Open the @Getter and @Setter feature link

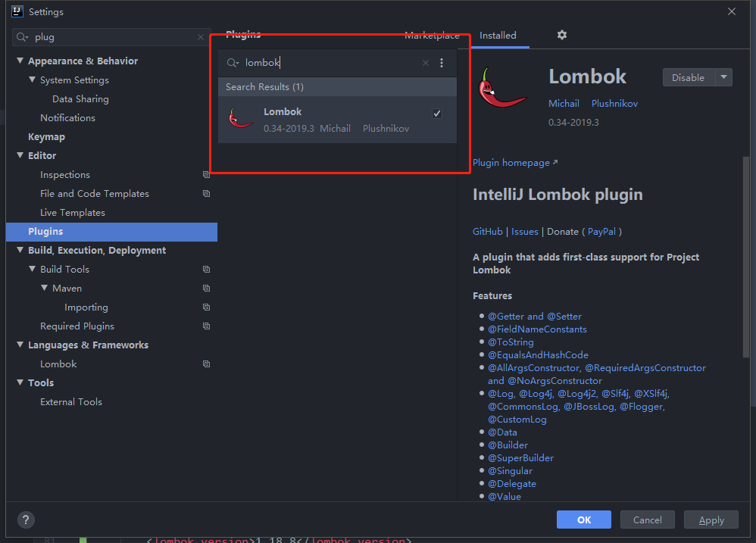534,316
